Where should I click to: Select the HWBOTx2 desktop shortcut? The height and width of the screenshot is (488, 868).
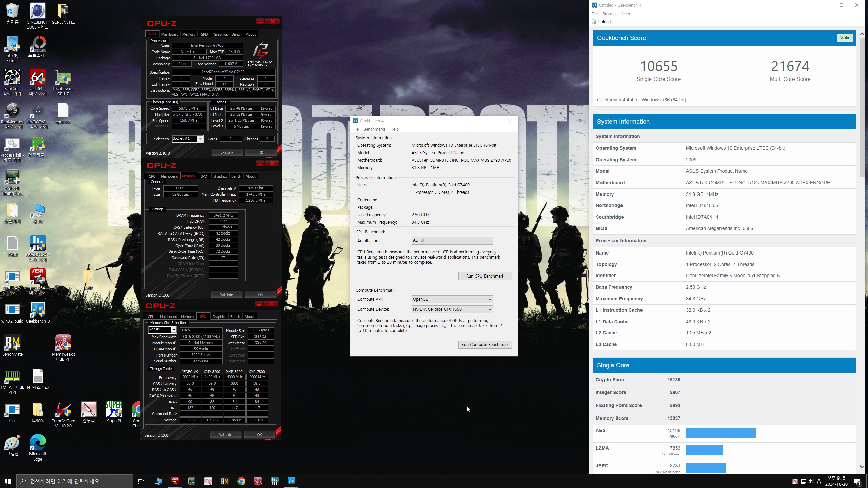38,116
